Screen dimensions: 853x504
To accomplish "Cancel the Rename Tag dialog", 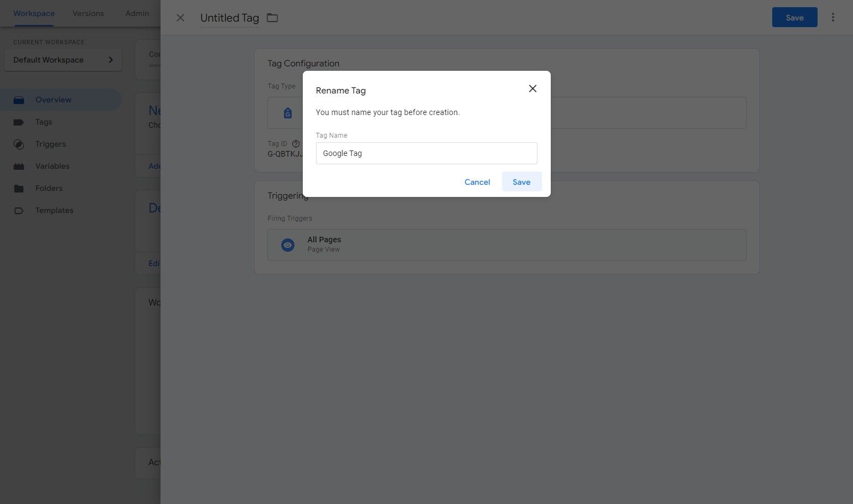I will 477,182.
